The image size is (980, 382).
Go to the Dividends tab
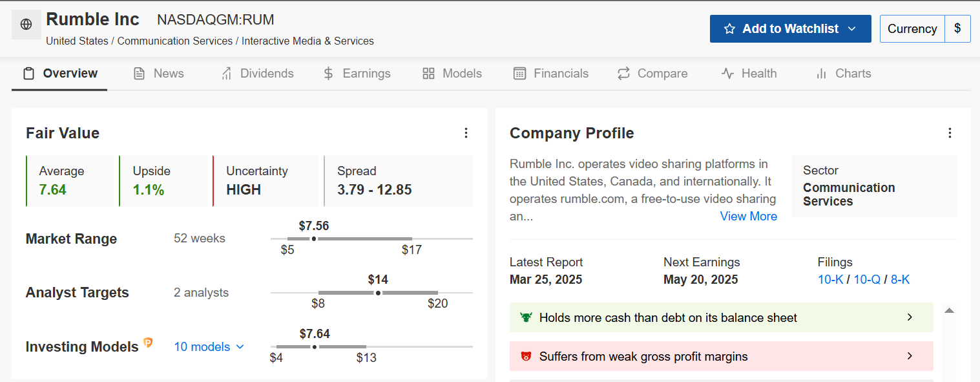257,74
